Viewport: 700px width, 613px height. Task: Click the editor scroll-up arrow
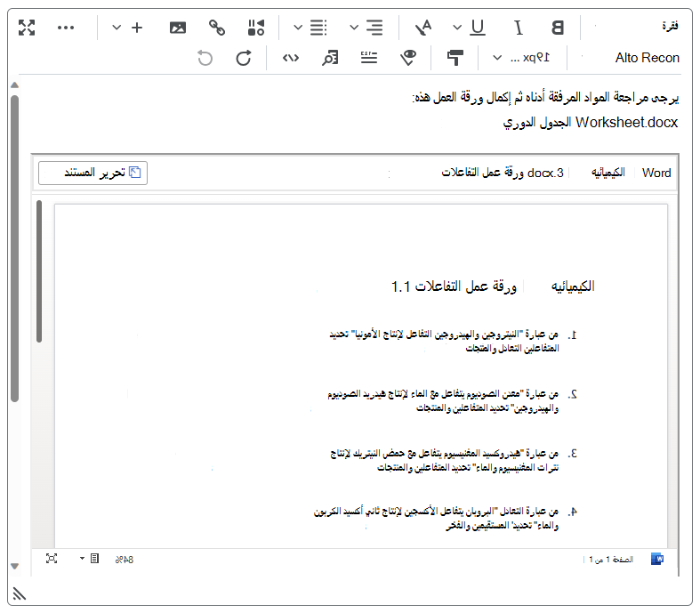15,85
